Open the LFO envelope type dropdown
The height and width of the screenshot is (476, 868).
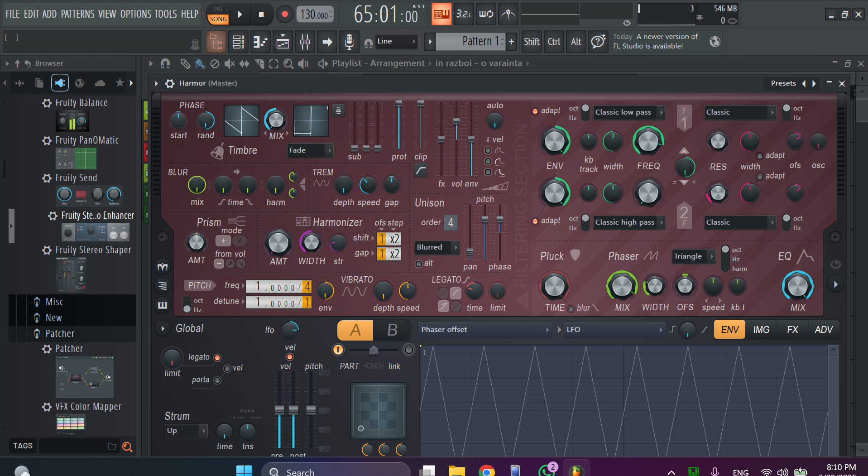pyautogui.click(x=614, y=330)
